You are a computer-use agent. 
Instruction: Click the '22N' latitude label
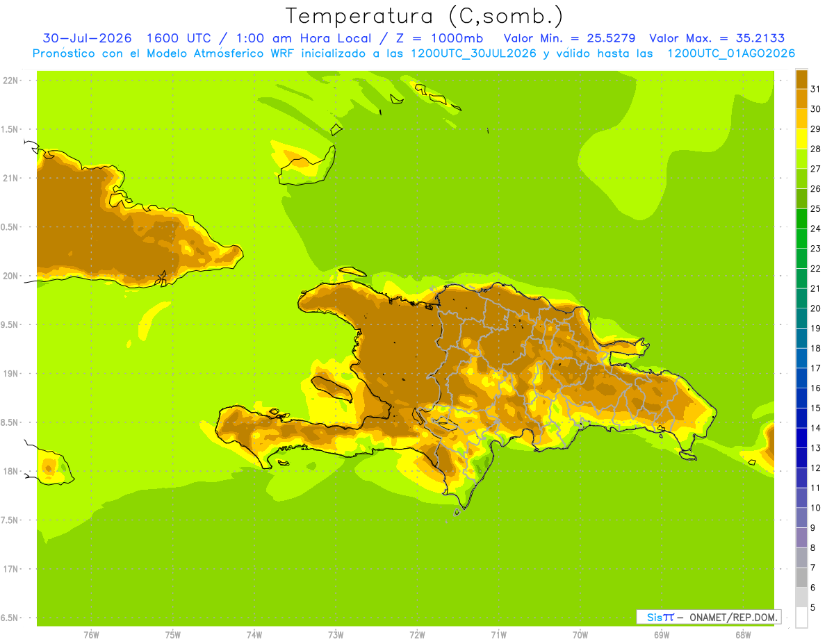pyautogui.click(x=11, y=81)
